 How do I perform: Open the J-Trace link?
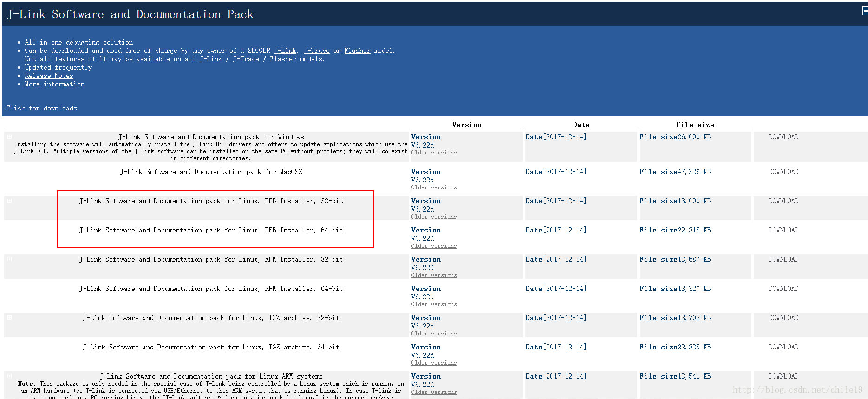(316, 51)
